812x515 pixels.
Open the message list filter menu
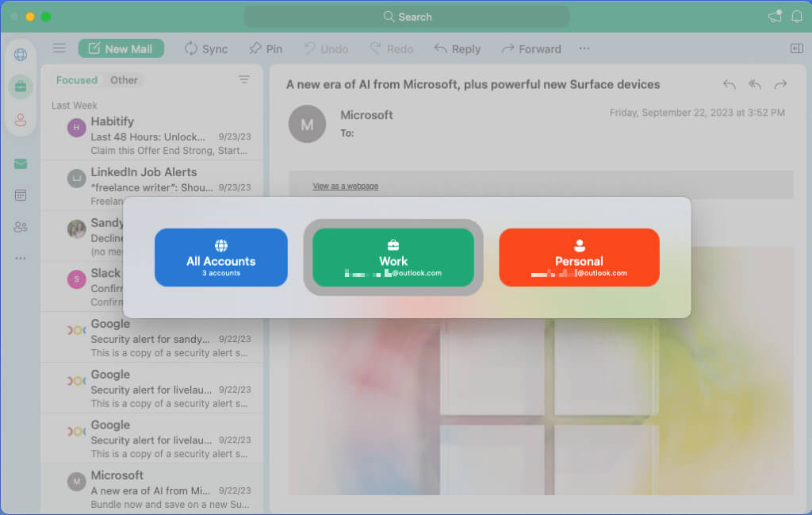(x=244, y=79)
